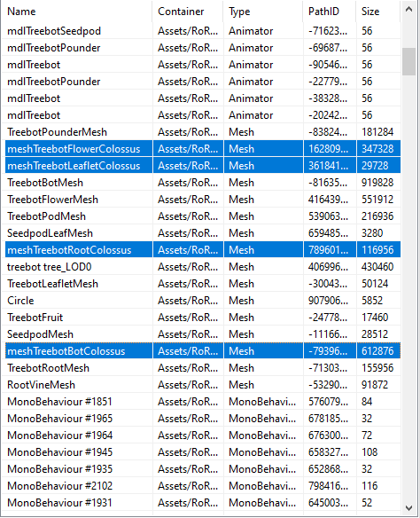The image size is (420, 518).
Task: Click the scroll down arrow
Action: [x=408, y=507]
